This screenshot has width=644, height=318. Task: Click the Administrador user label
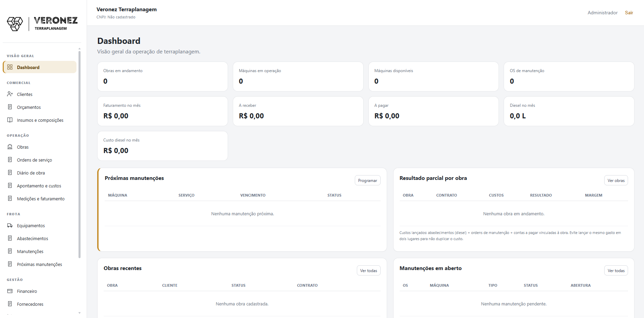603,13
